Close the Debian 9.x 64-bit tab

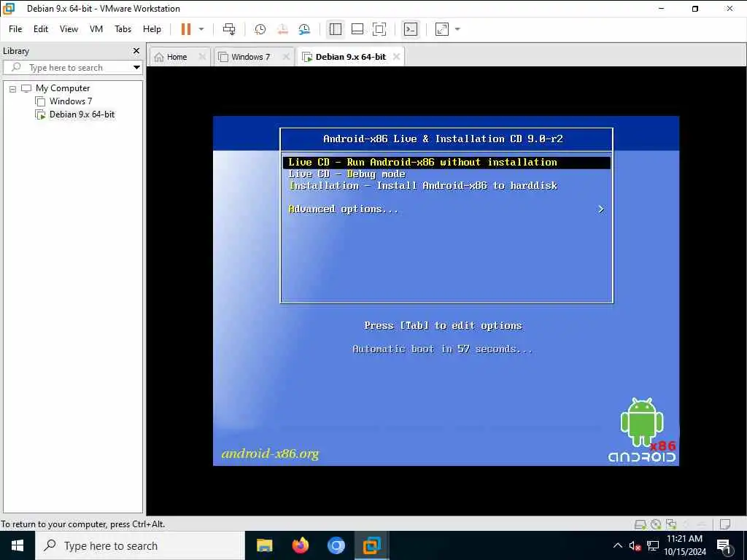(x=396, y=57)
